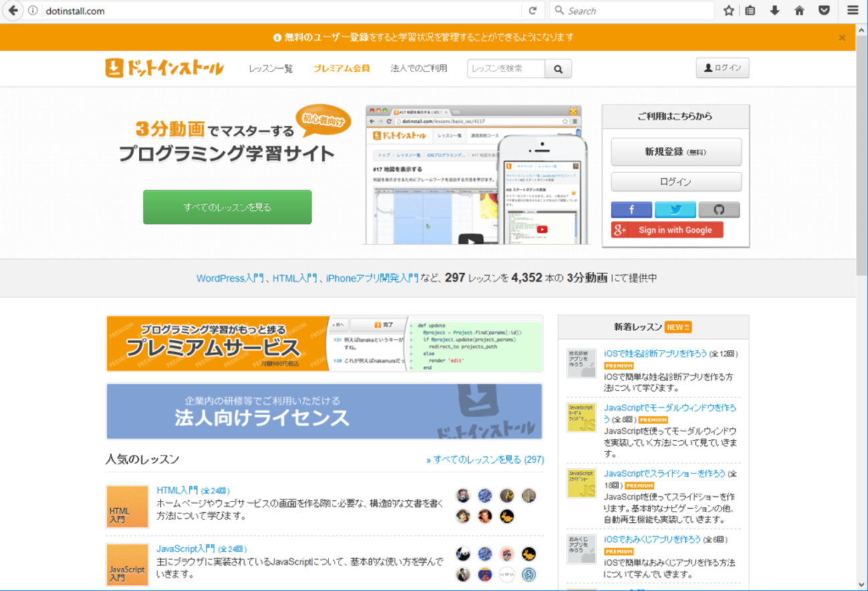Image resolution: width=868 pixels, height=591 pixels.
Task: Reload the page with the refresh icon
Action: 532,11
